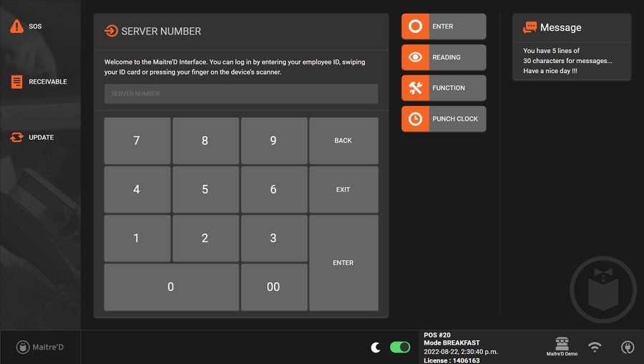Click the Message panel chat icon
The width and height of the screenshot is (644, 364).
[x=530, y=27]
